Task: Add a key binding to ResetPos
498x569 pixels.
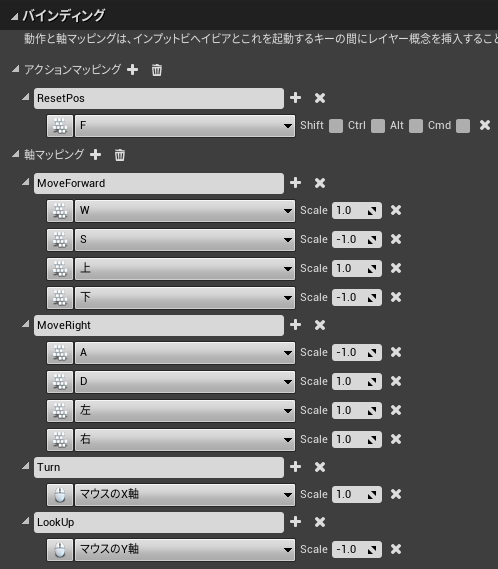Action: pos(295,98)
